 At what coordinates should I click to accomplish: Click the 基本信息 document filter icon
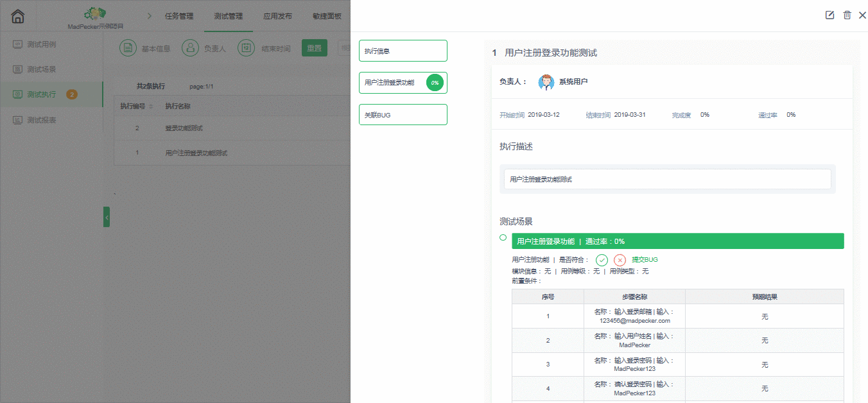point(128,47)
